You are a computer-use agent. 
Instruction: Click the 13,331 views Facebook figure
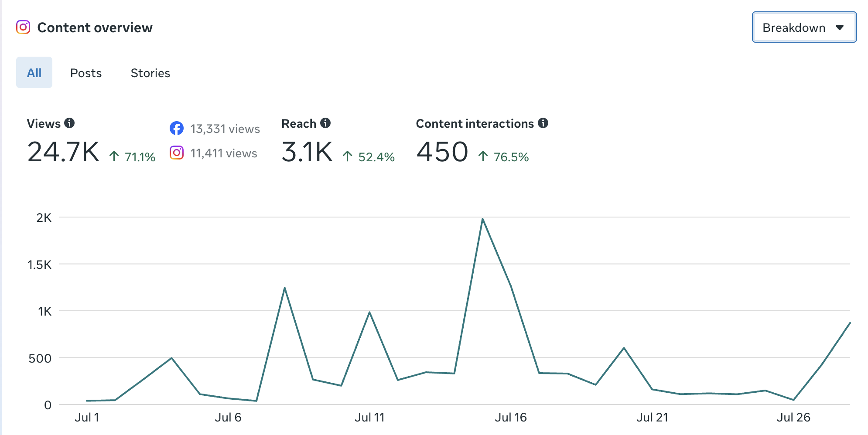[225, 129]
